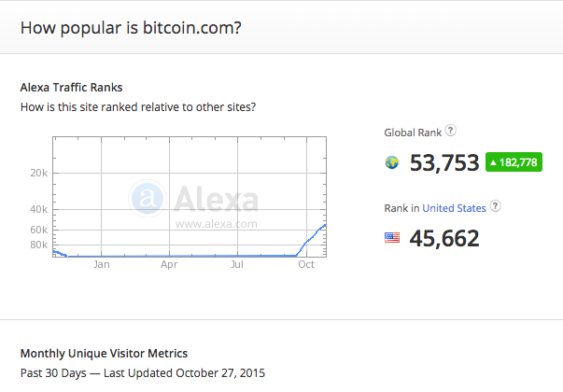The height and width of the screenshot is (392, 563).
Task: Click the Alexa logo watermark in the chart
Action: pyautogui.click(x=193, y=199)
